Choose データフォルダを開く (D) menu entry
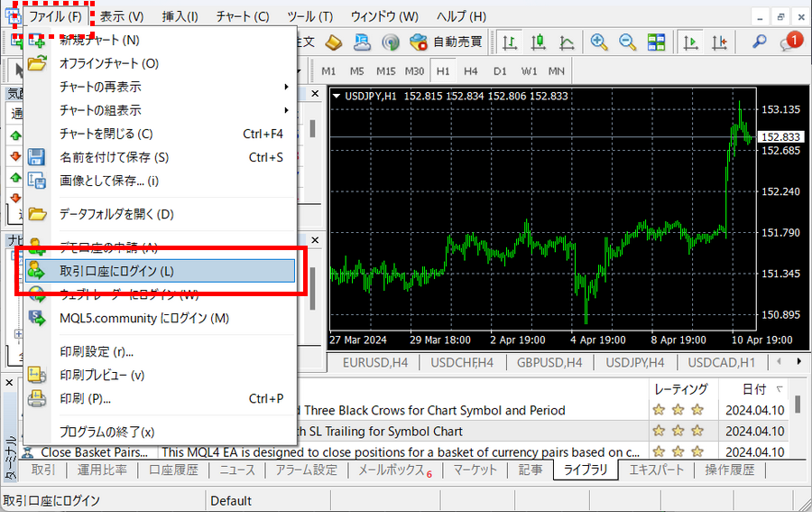This screenshot has height=512, width=812. click(160, 214)
